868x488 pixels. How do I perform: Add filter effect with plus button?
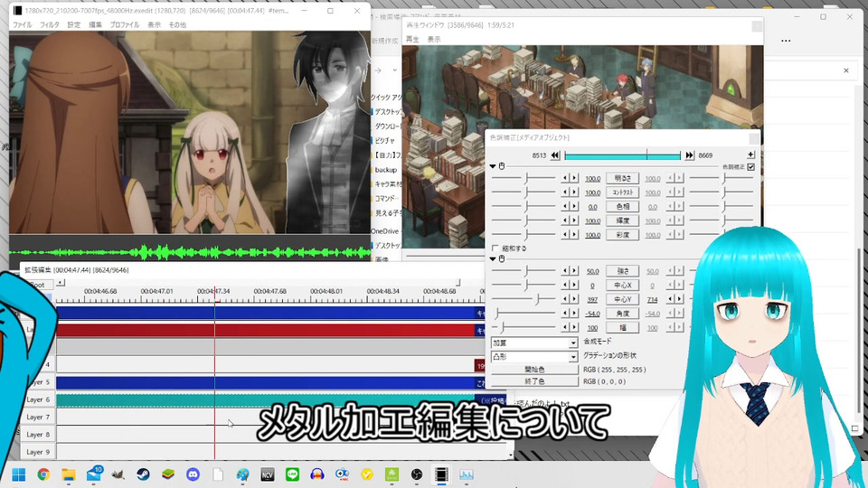pos(750,155)
